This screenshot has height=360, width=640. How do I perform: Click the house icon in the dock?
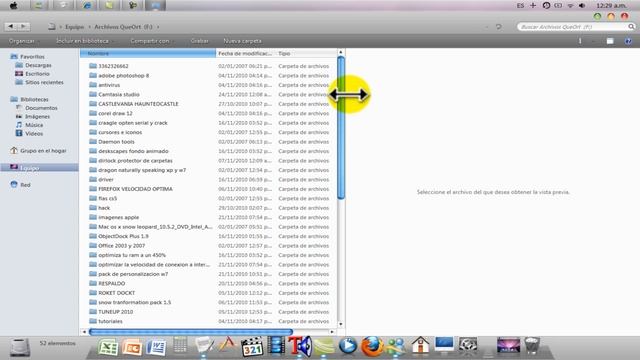(420, 345)
